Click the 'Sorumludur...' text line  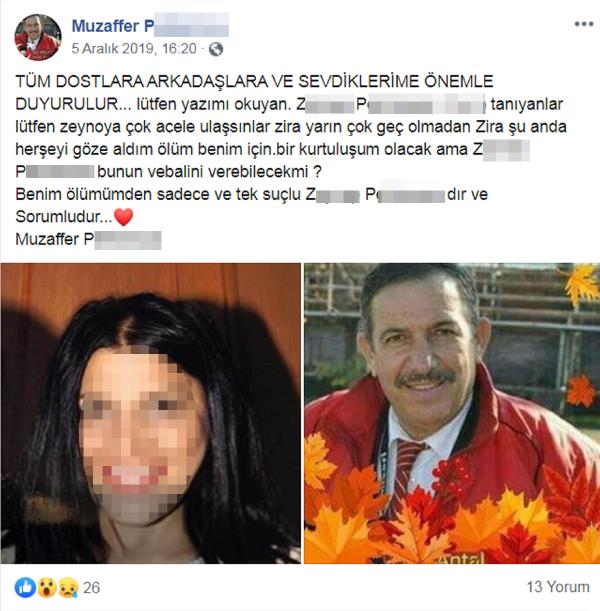64,217
